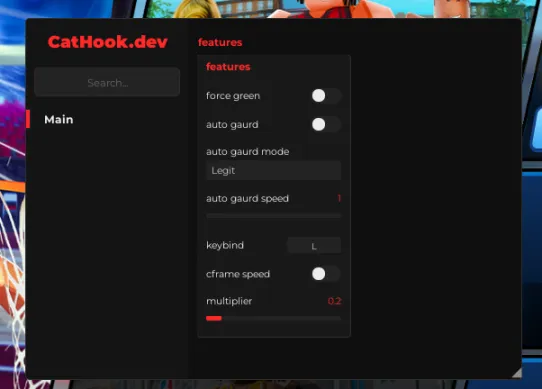This screenshot has height=389, width=542.
Task: Click the resize grip at window corner
Action: [x=517, y=374]
